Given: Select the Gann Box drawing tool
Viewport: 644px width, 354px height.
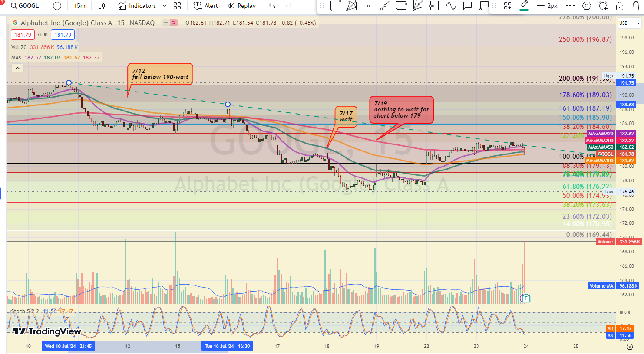Looking at the screenshot, I should (x=335, y=6).
